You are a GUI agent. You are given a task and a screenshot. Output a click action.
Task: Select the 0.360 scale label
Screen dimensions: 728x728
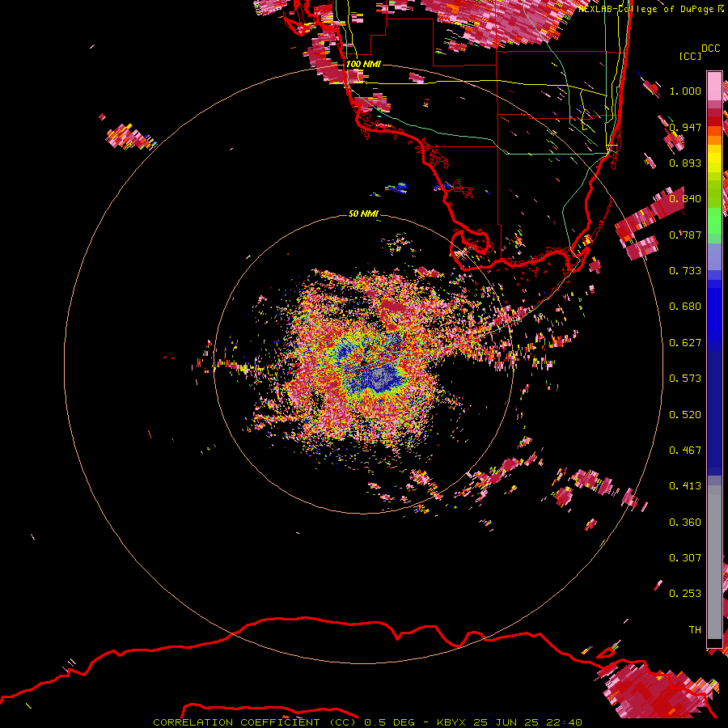point(685,522)
